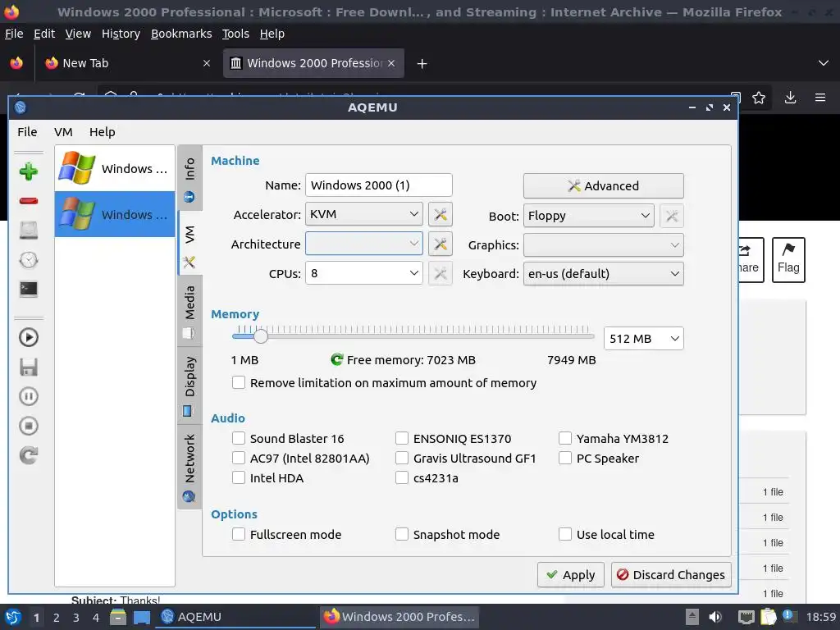The width and height of the screenshot is (840, 630).
Task: Pause the virtual machine
Action: tap(29, 396)
